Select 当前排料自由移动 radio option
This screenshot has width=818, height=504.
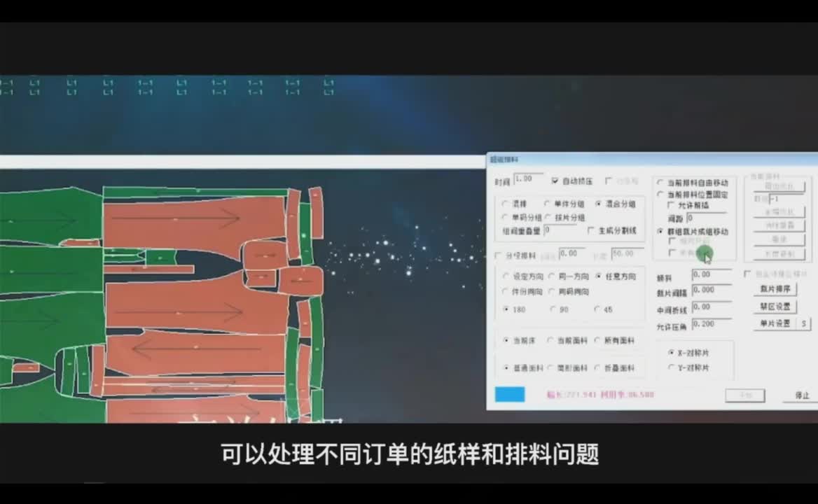pyautogui.click(x=660, y=183)
